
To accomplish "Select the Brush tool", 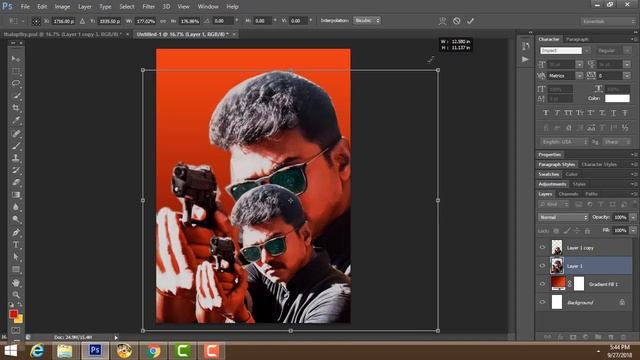I will click(16, 146).
